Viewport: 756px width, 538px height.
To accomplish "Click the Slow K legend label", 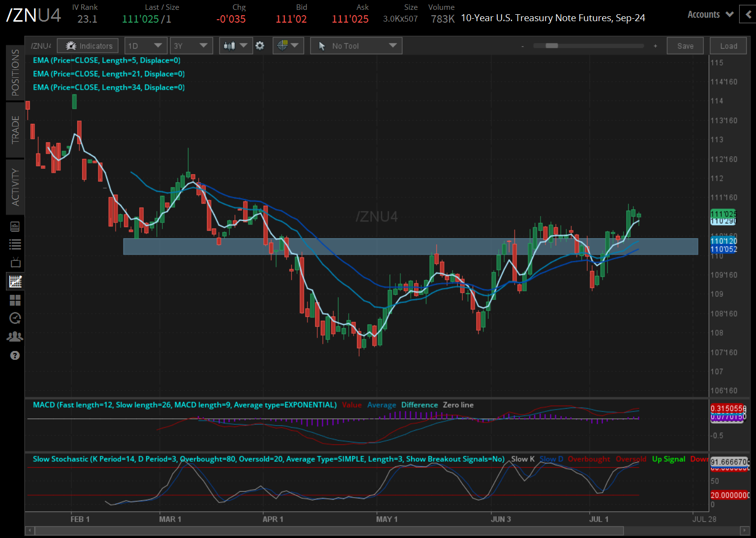I will click(x=523, y=459).
